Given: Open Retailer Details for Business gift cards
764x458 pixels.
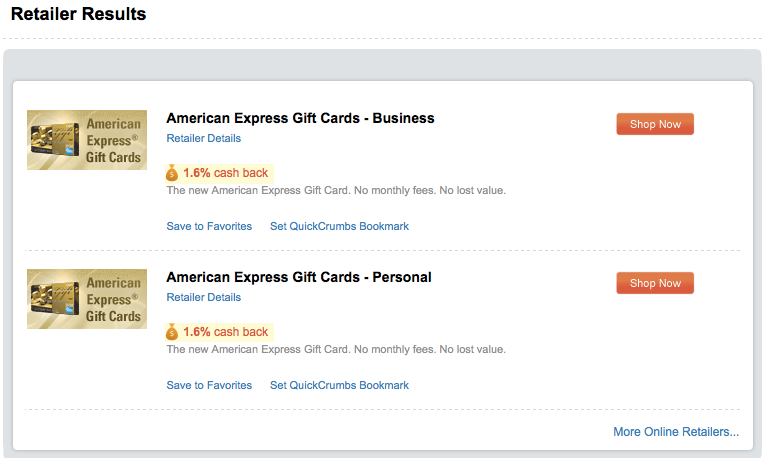Looking at the screenshot, I should [x=204, y=138].
